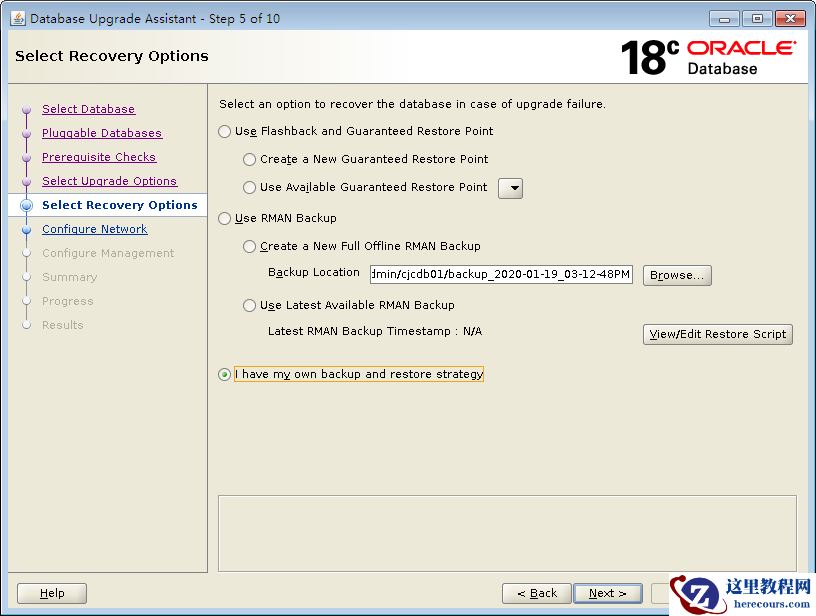Click the 'Backup Location' label
The height and width of the screenshot is (616, 816).
pyautogui.click(x=314, y=272)
